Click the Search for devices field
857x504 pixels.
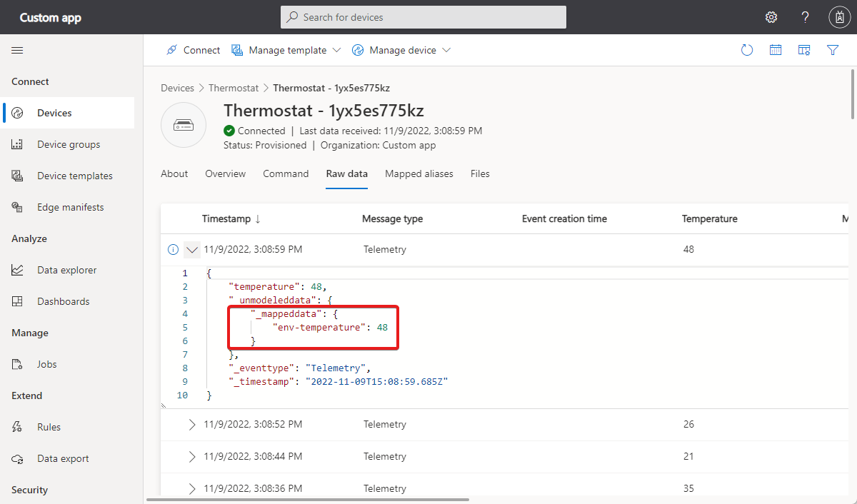click(424, 17)
